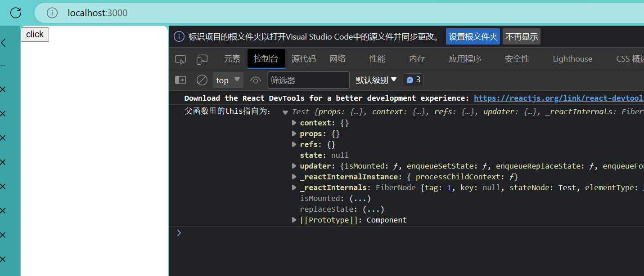Expand the _reactInternals FiberNode

[x=294, y=187]
